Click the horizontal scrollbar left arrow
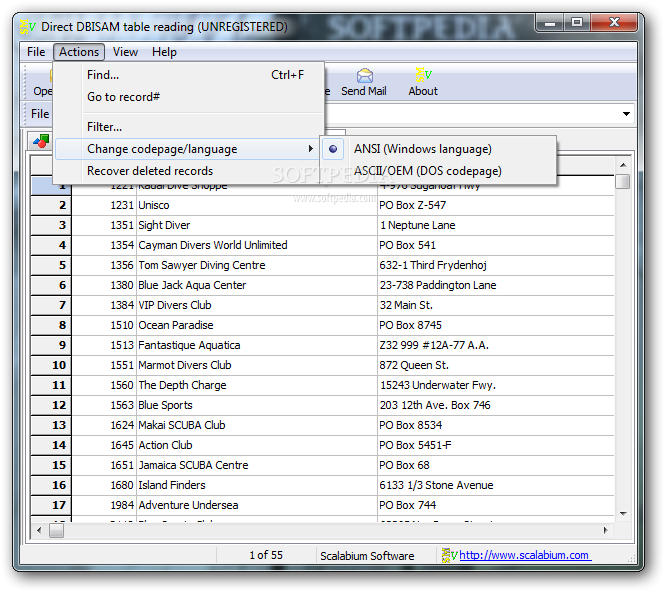 click(39, 530)
